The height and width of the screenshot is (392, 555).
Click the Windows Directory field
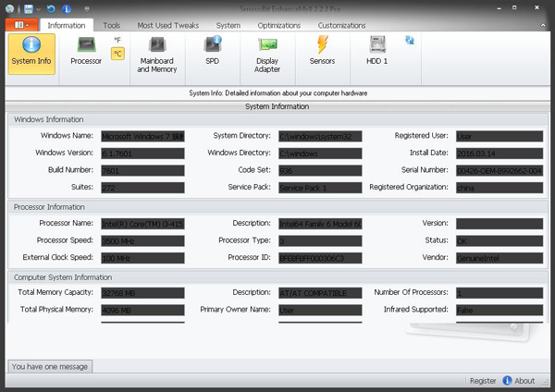point(320,153)
